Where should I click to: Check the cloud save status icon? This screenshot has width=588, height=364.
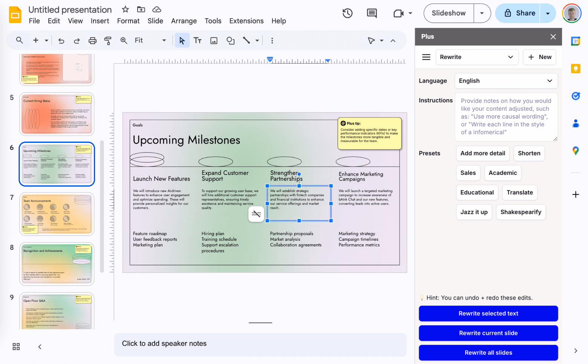tap(157, 9)
